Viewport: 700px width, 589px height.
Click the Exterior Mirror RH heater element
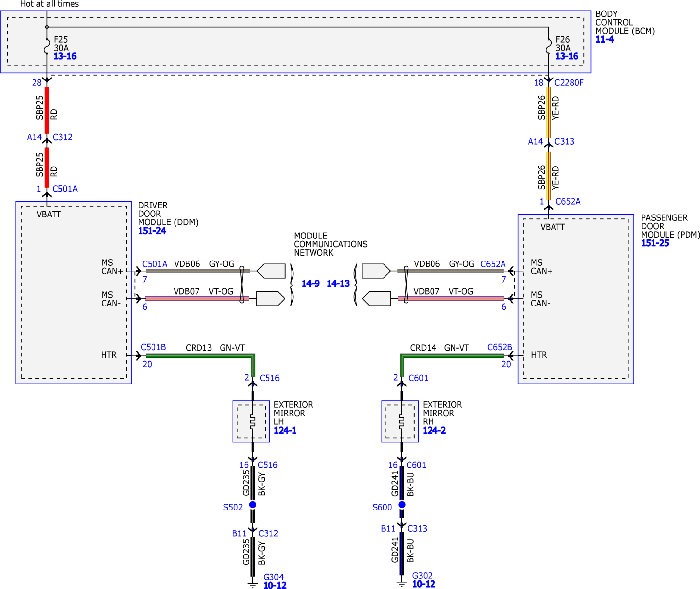pyautogui.click(x=401, y=421)
